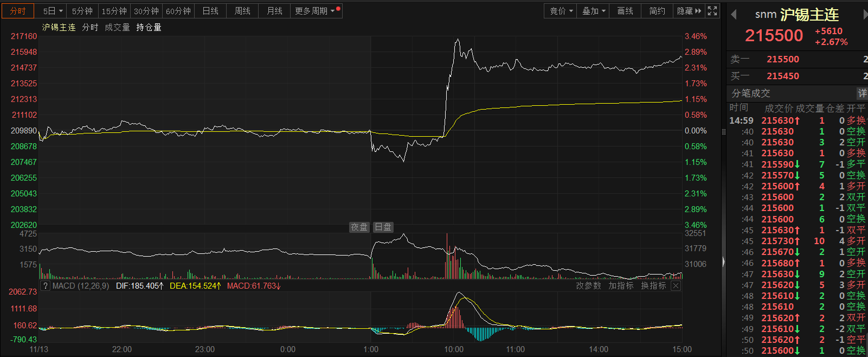Viewport: 868px width, 357px height.
Task: Click 隐藏 to hide the side panel
Action: click(689, 11)
